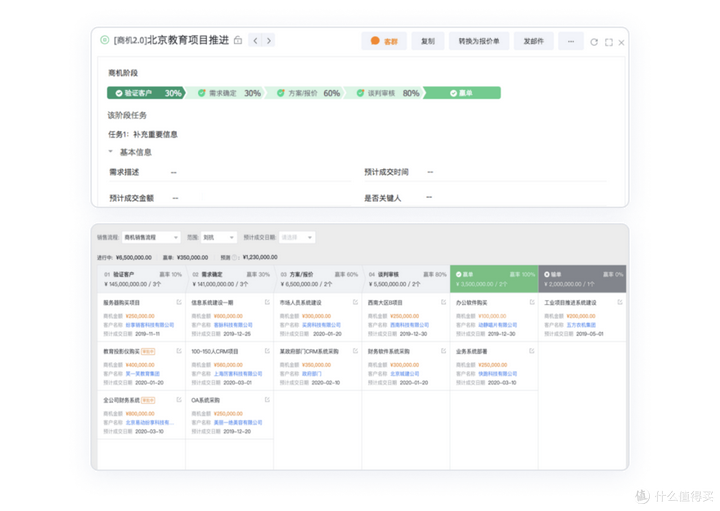720x511 pixels.
Task: Click the refresh icon in detail header
Action: pyautogui.click(x=594, y=42)
